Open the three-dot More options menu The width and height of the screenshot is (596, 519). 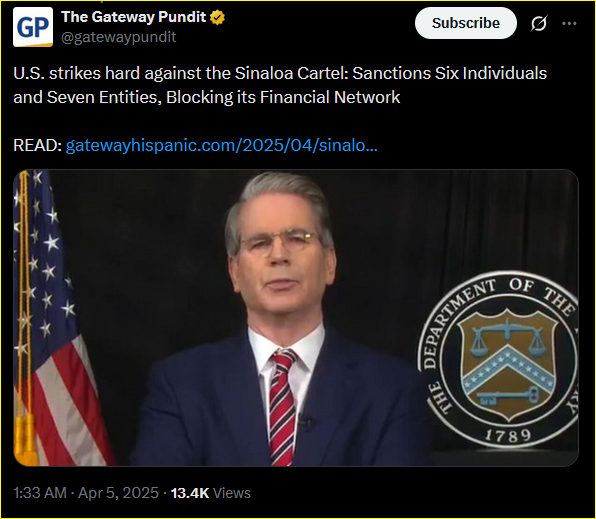(569, 24)
